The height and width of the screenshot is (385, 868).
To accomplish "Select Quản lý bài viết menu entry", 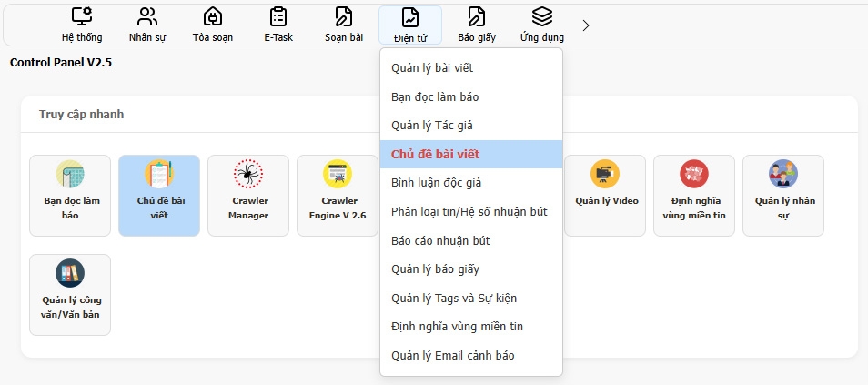I will 471,68.
